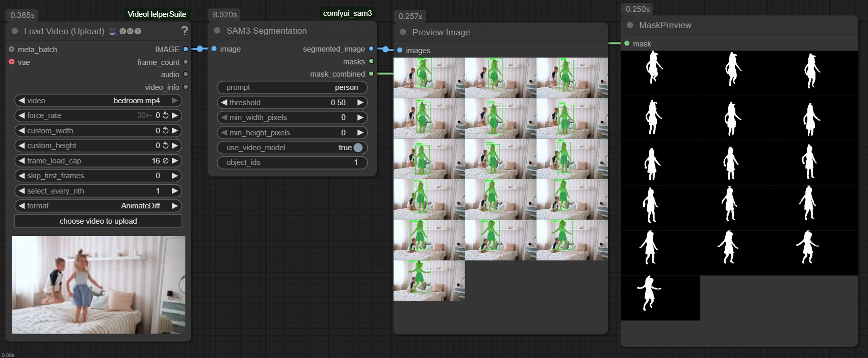Reset custom_width value icon
The height and width of the screenshot is (358, 868).
click(165, 131)
